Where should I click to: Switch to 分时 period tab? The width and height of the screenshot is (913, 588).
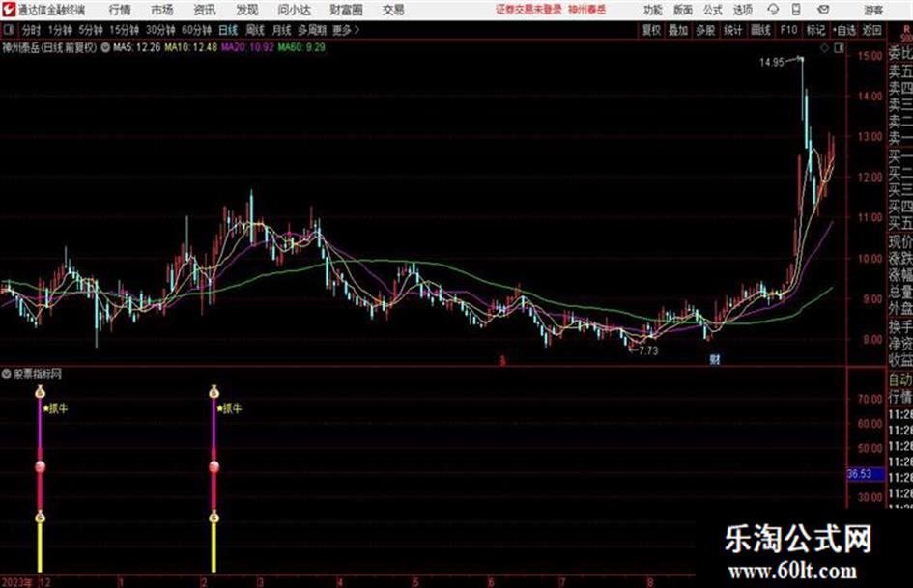coord(31,30)
